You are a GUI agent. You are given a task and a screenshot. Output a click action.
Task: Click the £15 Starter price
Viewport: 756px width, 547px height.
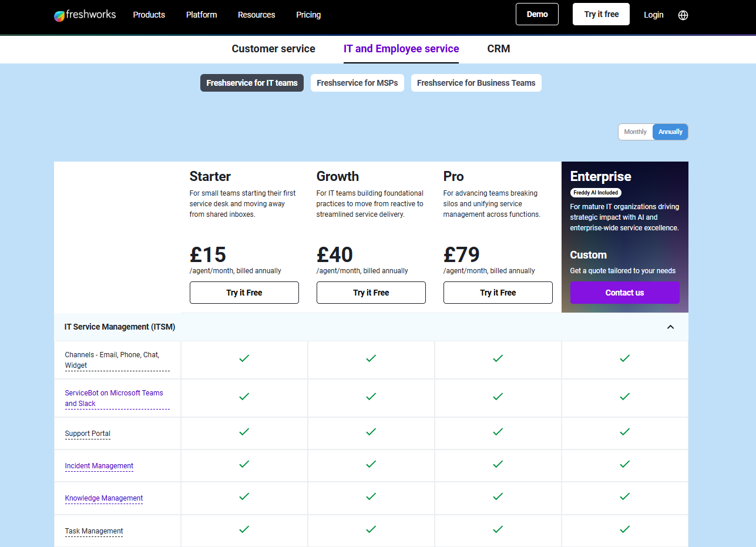[x=208, y=254]
